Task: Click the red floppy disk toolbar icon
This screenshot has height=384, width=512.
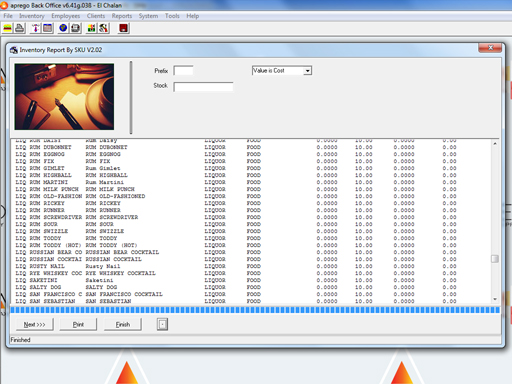Action: tap(124, 28)
